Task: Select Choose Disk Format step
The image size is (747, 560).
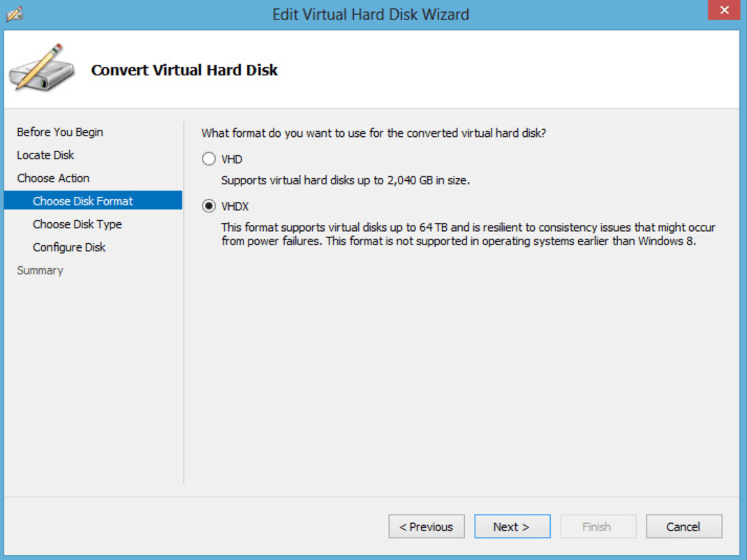Action: [82, 201]
